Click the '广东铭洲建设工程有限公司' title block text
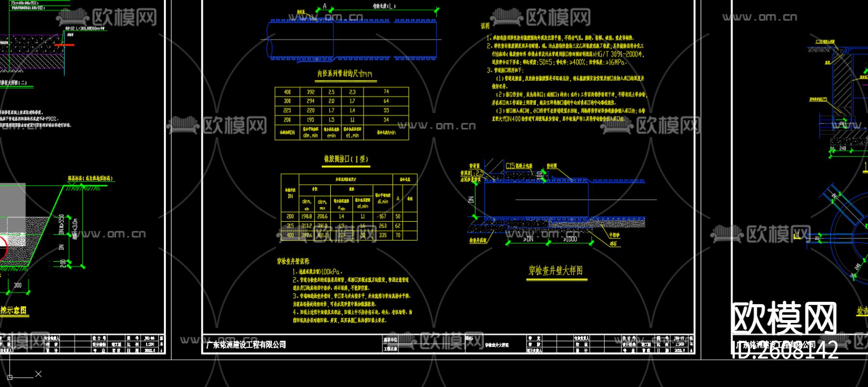 pyautogui.click(x=246, y=345)
